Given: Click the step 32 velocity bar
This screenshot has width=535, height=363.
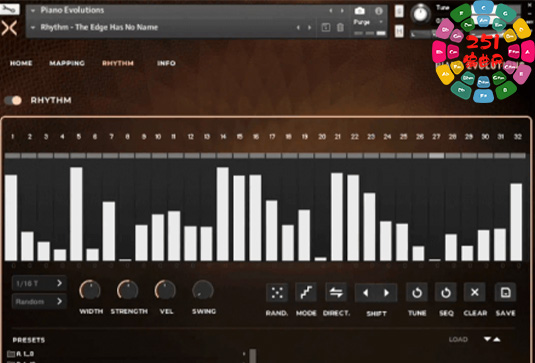Looking at the screenshot, I should point(516,222).
